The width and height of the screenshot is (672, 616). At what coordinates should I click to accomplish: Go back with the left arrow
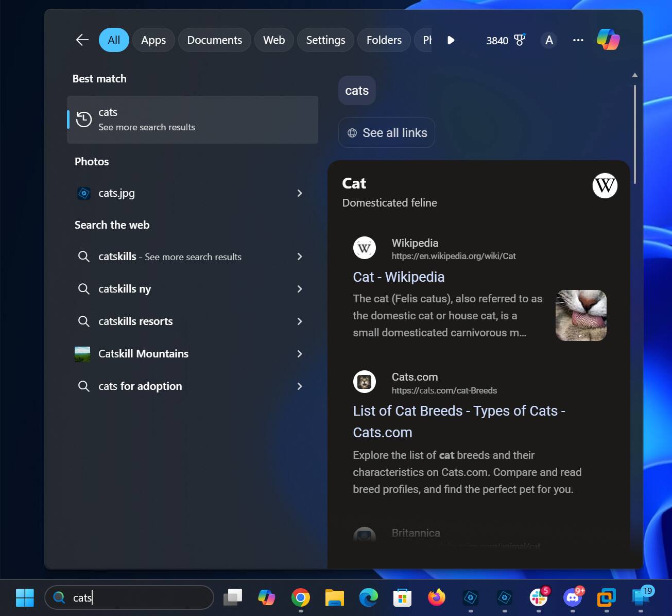tap(82, 40)
